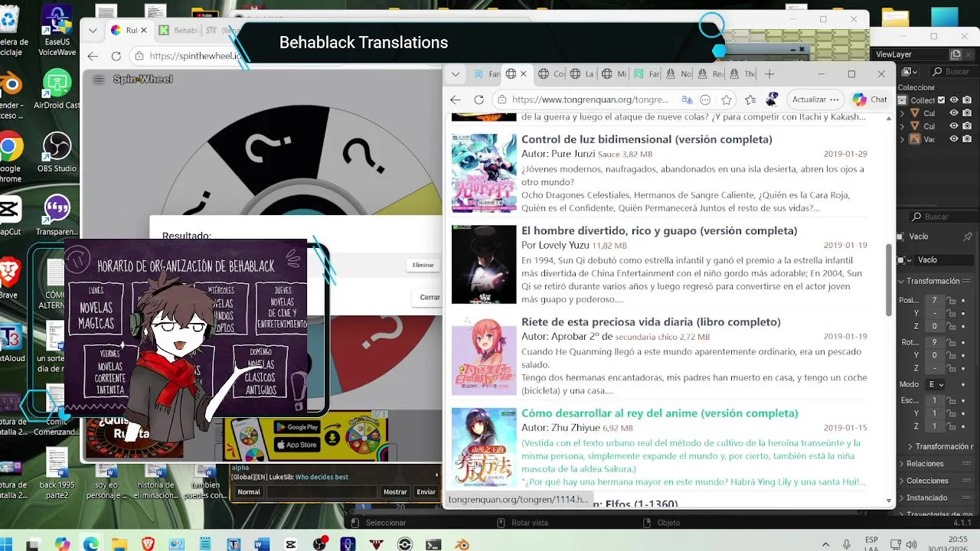Viewport: 980px width, 551px height.
Task: Open 'Cómo desarrollar al rey del anime' link
Action: pyautogui.click(x=660, y=413)
